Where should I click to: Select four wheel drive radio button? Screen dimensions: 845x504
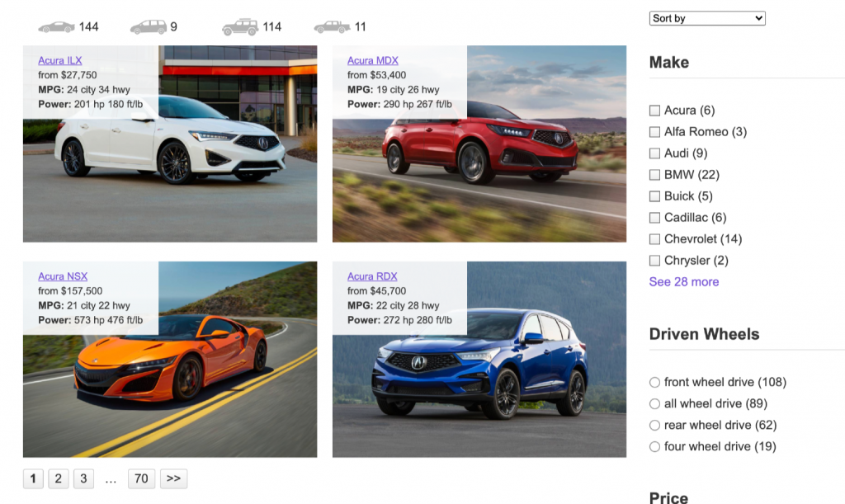pos(654,446)
